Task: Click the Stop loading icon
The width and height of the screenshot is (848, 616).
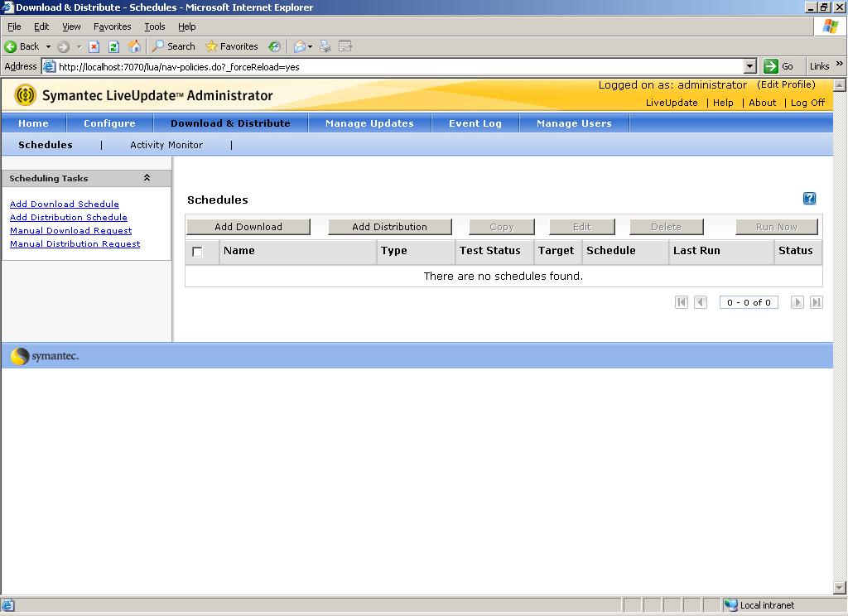Action: pyautogui.click(x=94, y=46)
